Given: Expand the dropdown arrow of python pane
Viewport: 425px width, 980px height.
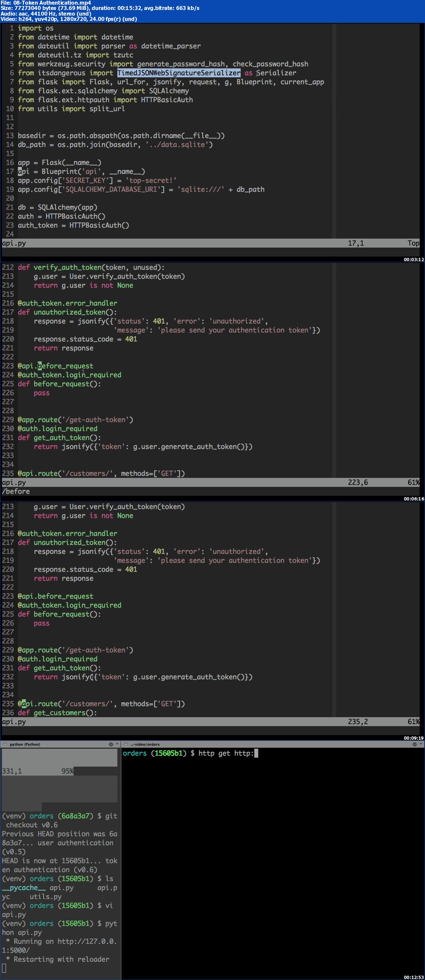Looking at the screenshot, I should 117,744.
